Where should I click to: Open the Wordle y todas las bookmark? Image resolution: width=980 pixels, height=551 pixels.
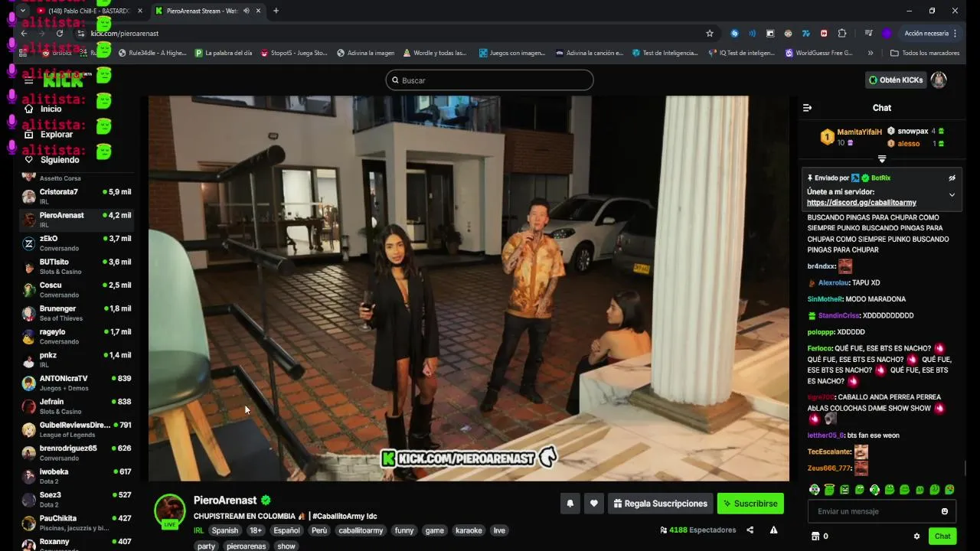434,53
